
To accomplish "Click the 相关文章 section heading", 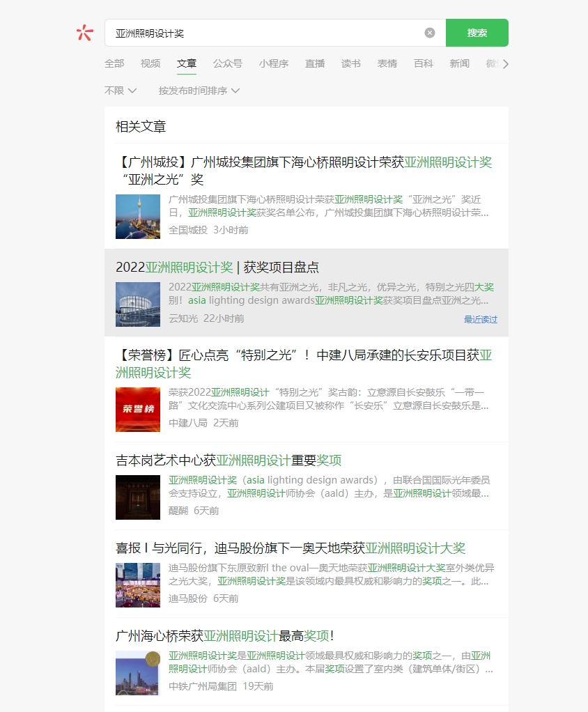I will pyautogui.click(x=141, y=127).
